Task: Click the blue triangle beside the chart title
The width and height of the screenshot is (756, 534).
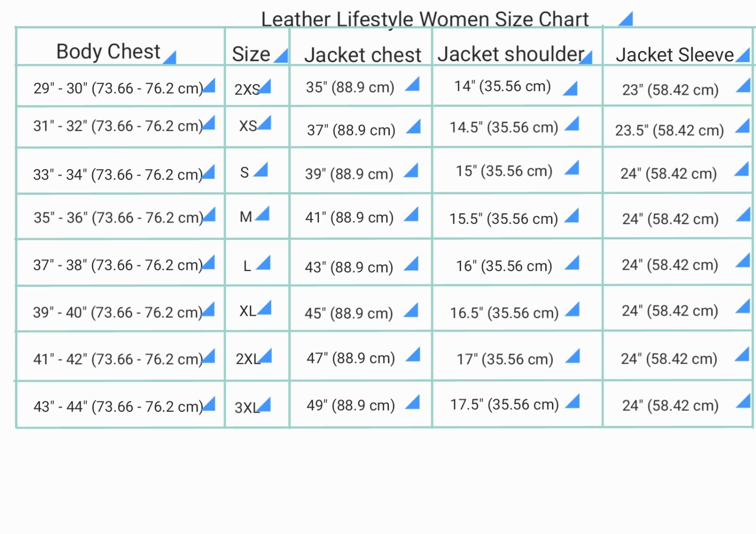Action: click(627, 20)
